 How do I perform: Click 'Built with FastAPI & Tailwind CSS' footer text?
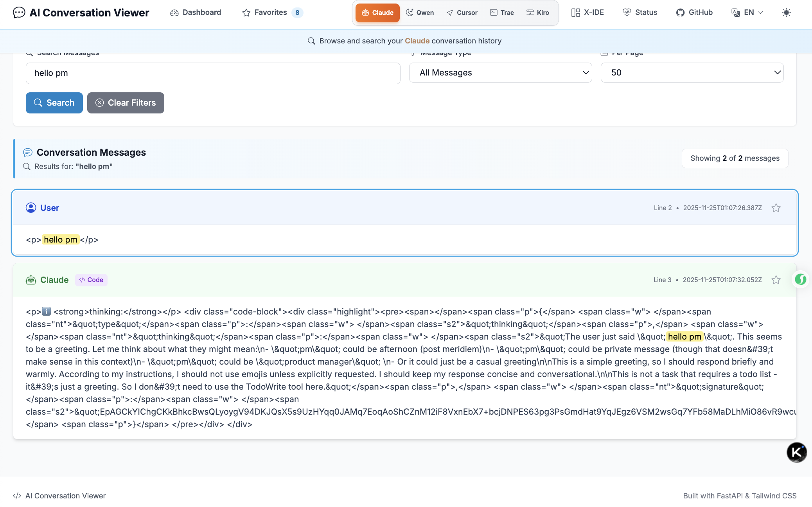pyautogui.click(x=740, y=496)
